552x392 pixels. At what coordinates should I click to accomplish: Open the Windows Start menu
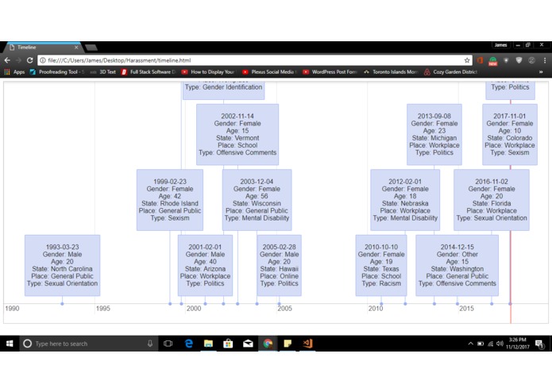point(10,344)
